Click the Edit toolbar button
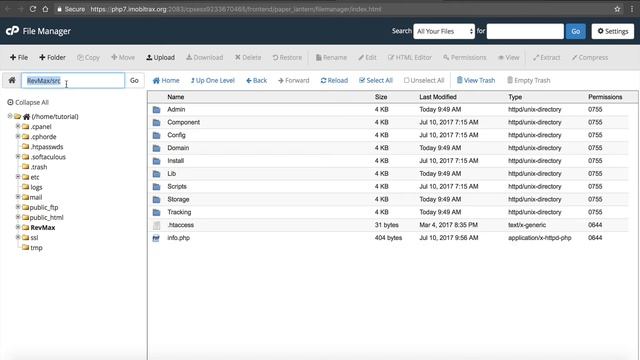Viewport: 640px width, 360px height. [x=367, y=58]
